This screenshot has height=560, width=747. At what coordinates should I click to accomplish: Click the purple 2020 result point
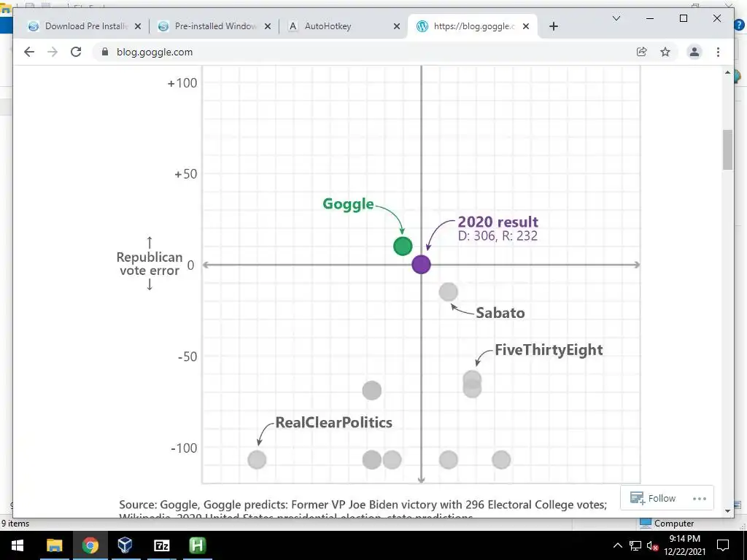[421, 264]
